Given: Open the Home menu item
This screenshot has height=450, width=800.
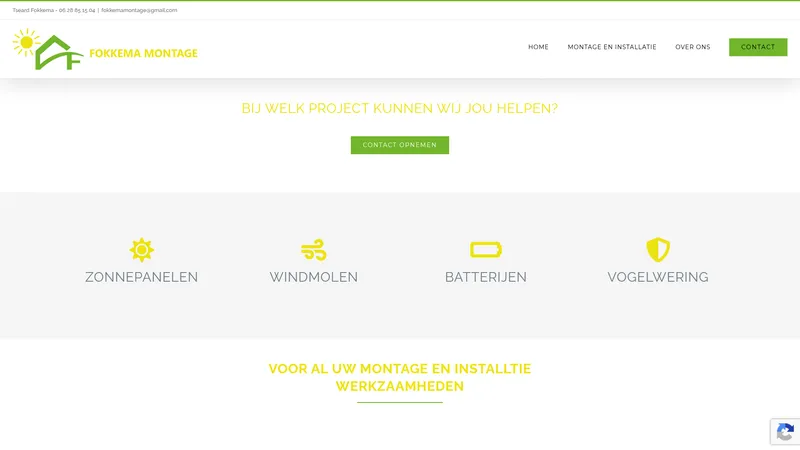Looking at the screenshot, I should 538,47.
